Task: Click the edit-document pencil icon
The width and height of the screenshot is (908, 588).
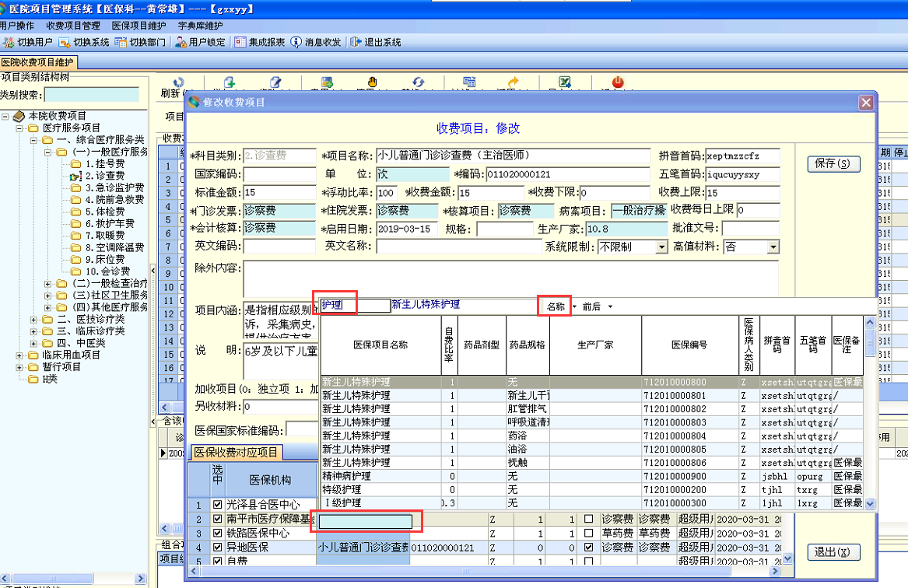Action: (275, 82)
